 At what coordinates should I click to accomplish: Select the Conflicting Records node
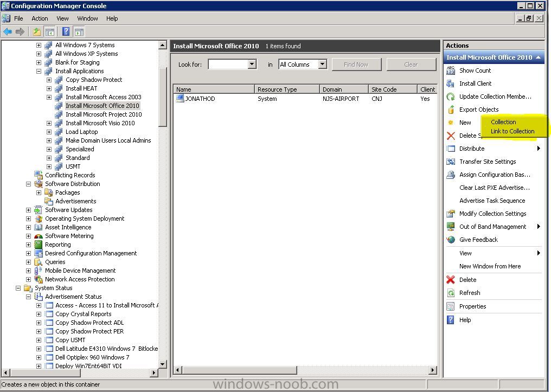pyautogui.click(x=70, y=175)
